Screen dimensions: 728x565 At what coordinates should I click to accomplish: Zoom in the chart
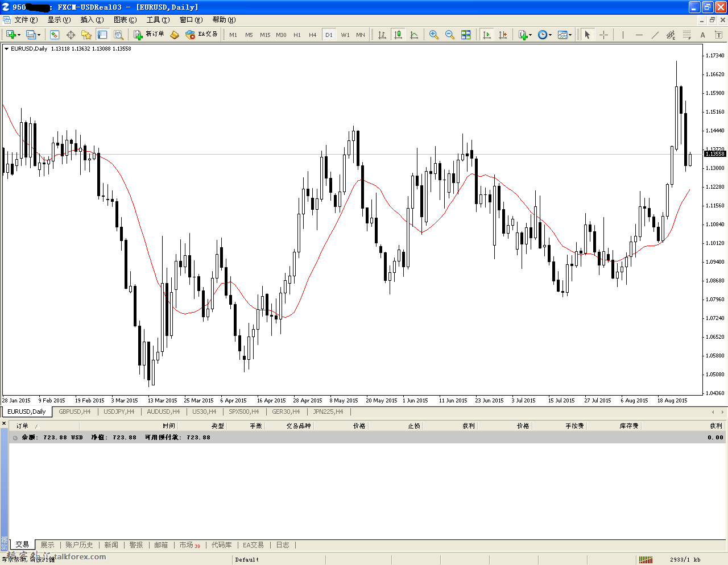pyautogui.click(x=434, y=35)
